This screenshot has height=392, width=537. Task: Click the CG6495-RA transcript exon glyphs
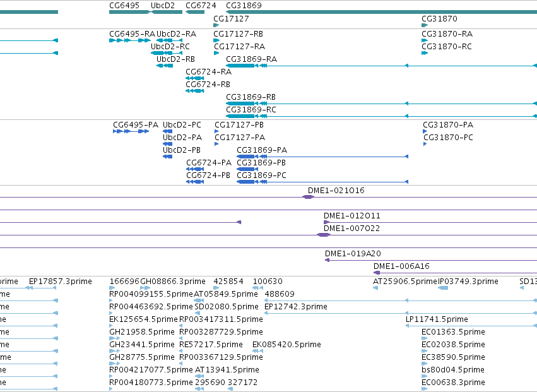(130, 40)
